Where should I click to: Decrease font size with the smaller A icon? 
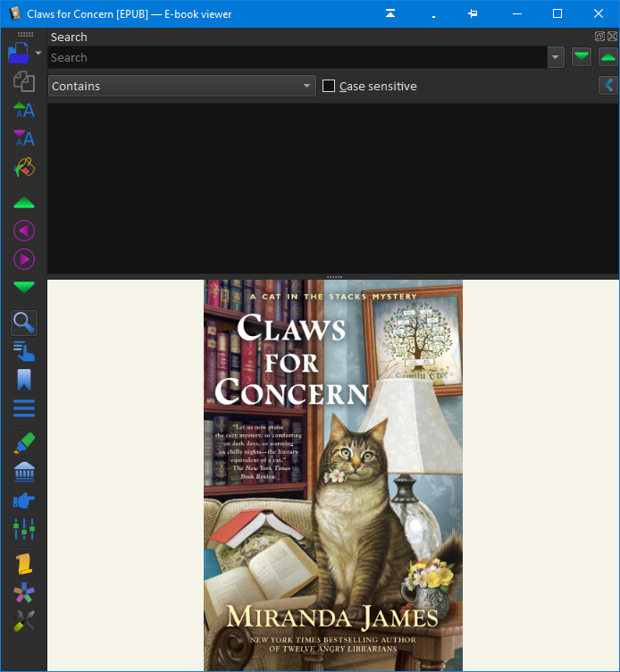coord(24,138)
